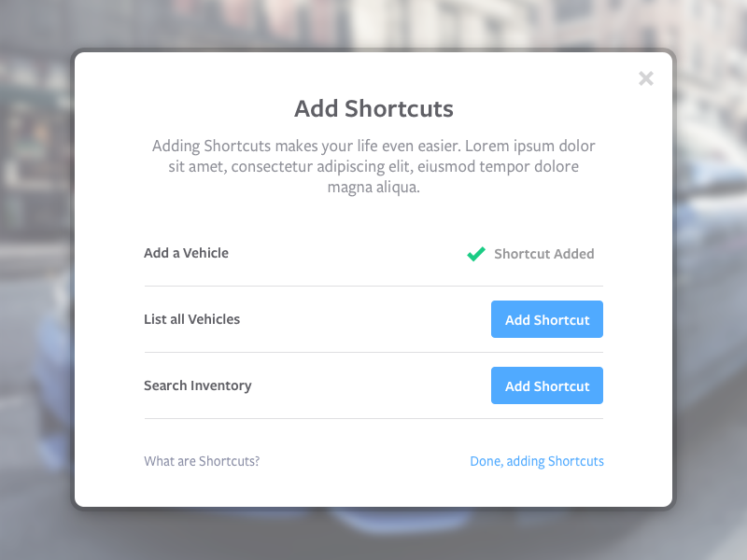Select the "List all Vehicles" row label
This screenshot has width=747, height=560.
pos(191,319)
